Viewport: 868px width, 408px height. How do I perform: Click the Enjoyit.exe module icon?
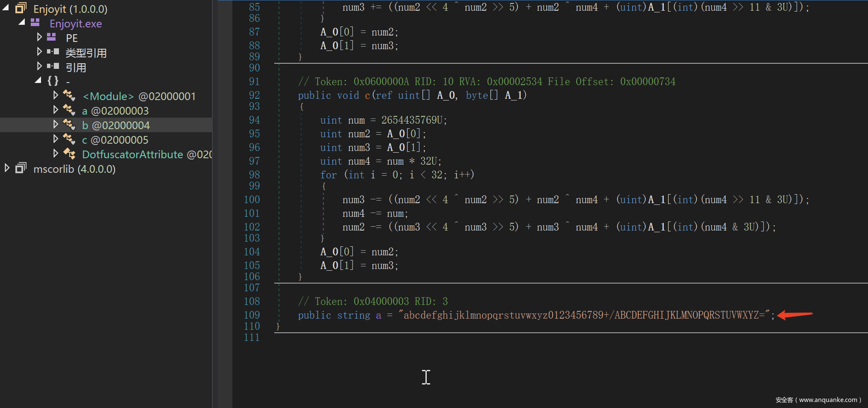click(x=35, y=23)
